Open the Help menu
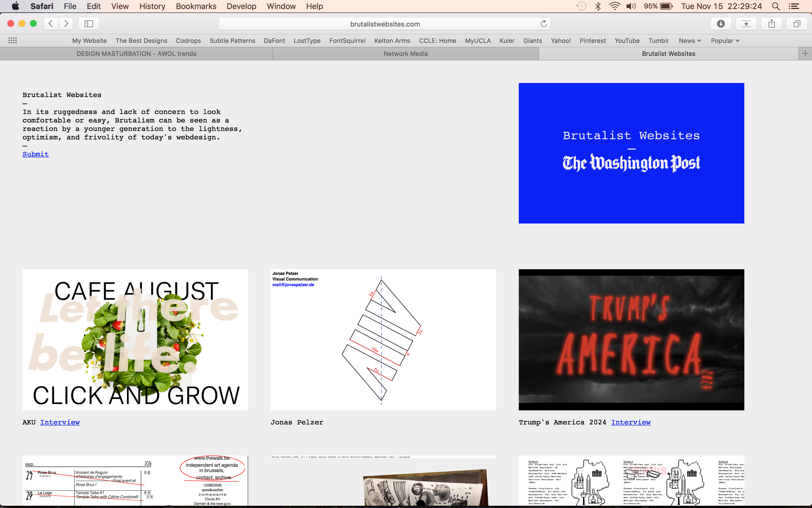Image resolution: width=812 pixels, height=508 pixels. point(314,6)
